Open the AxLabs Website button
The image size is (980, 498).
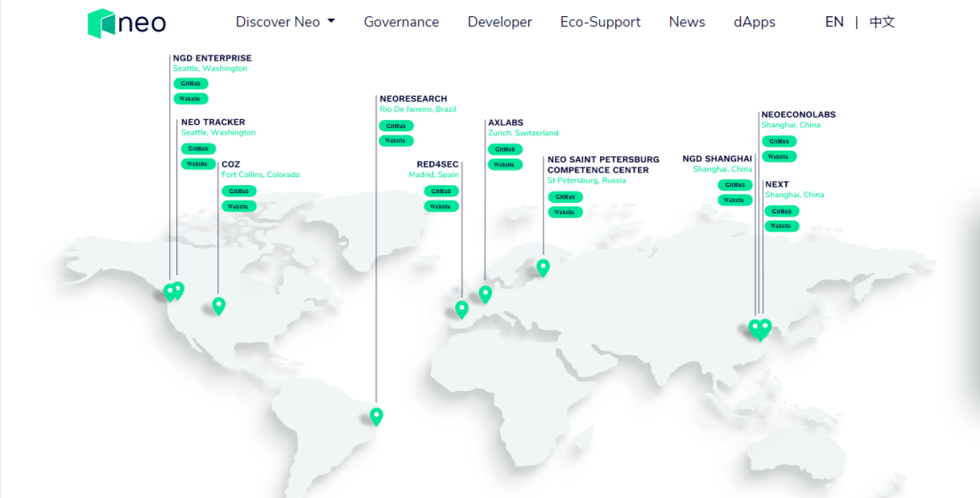505,165
